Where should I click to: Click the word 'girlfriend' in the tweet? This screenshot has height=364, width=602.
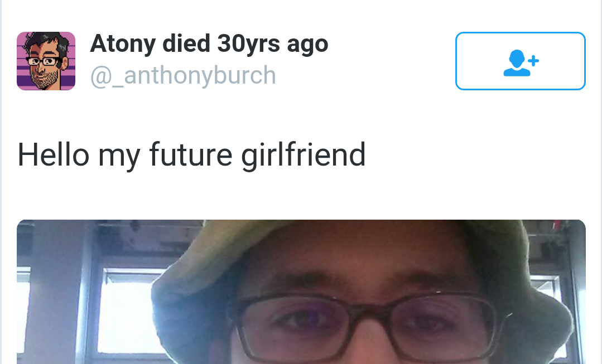304,155
